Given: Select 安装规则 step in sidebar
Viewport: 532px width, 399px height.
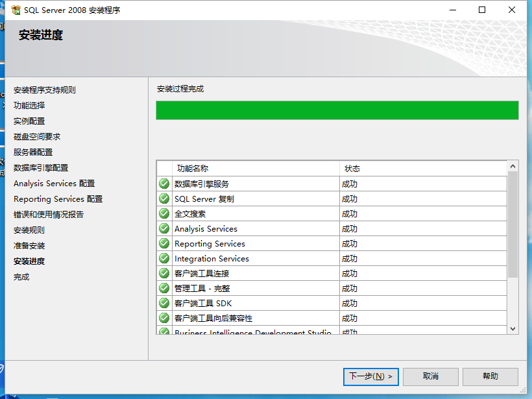Looking at the screenshot, I should pyautogui.click(x=29, y=230).
